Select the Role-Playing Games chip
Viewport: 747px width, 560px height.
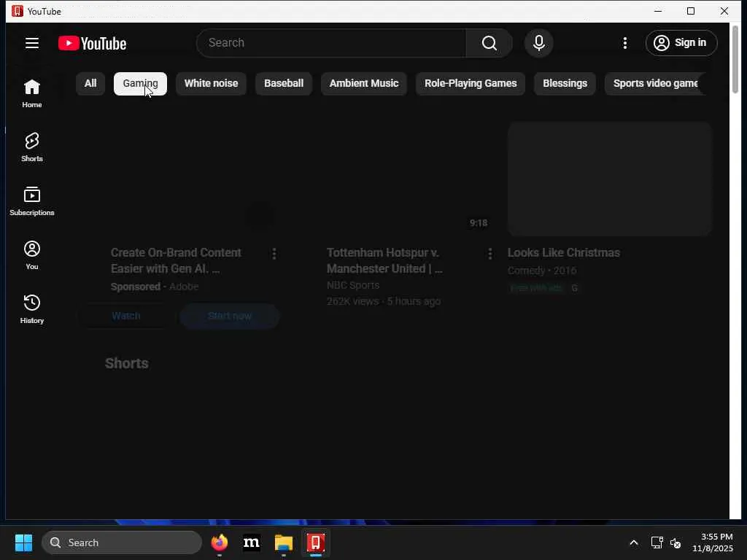click(471, 83)
